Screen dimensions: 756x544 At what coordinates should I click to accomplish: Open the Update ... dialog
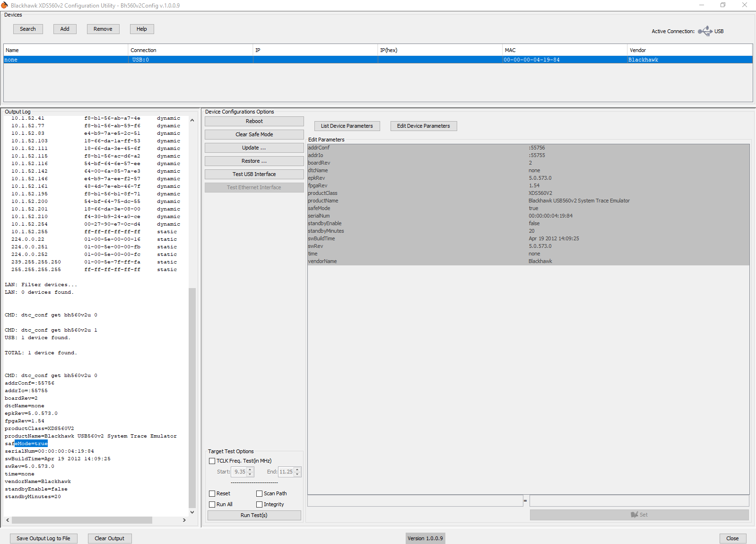[254, 148]
